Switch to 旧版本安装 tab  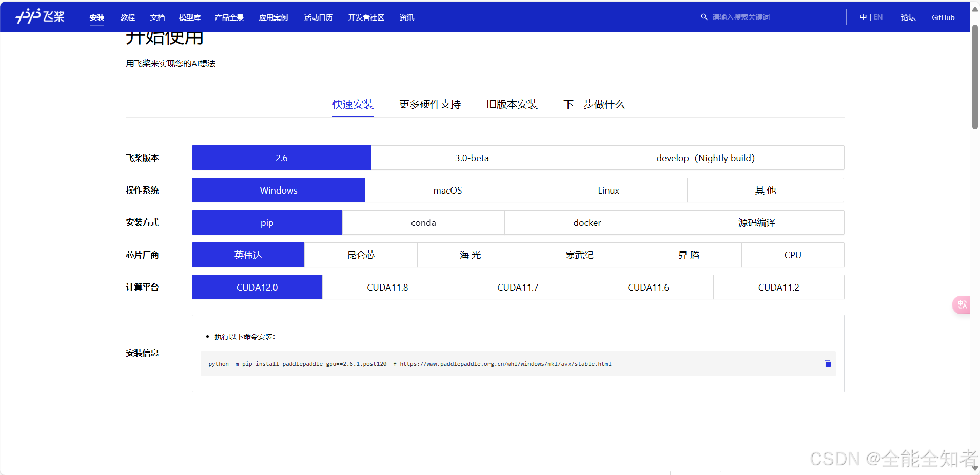(512, 104)
